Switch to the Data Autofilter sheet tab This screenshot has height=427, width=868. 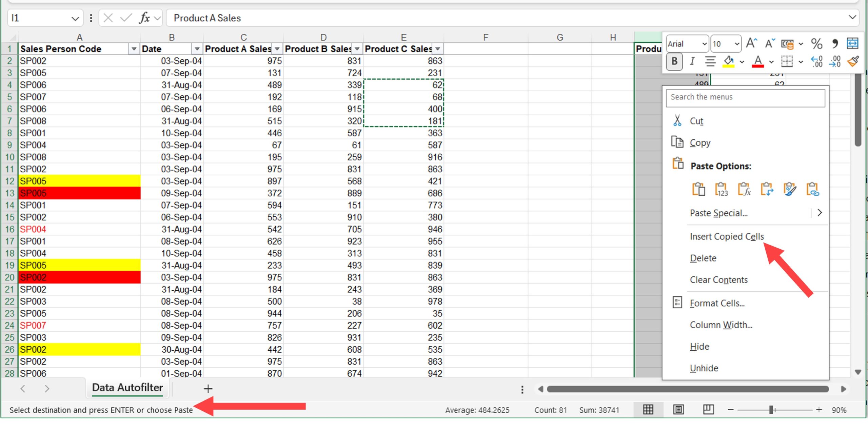point(127,388)
